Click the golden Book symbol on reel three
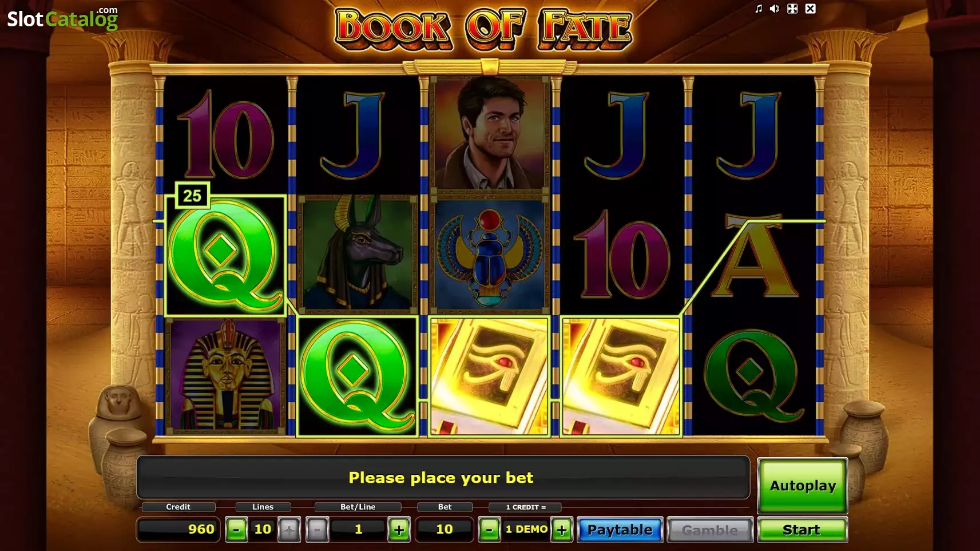Image resolution: width=980 pixels, height=551 pixels. coord(489,376)
